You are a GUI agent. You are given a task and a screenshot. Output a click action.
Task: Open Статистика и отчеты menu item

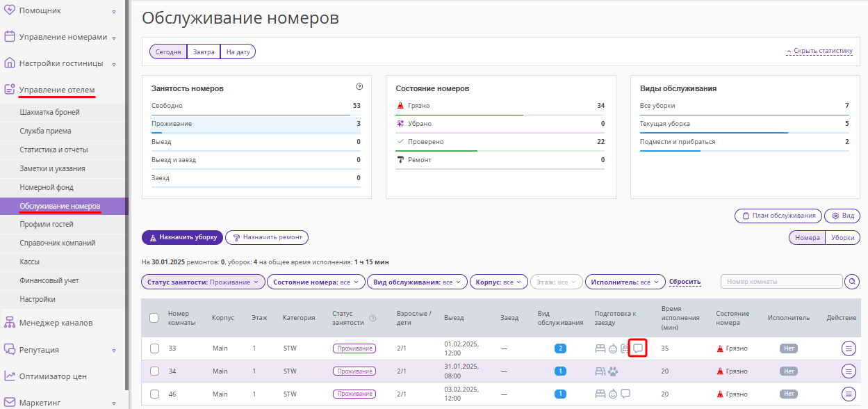point(54,150)
